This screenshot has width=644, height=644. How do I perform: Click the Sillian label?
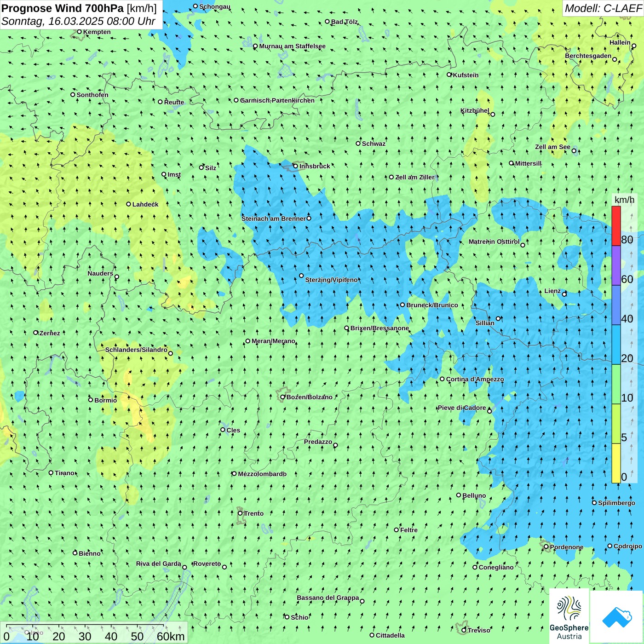coord(485,323)
